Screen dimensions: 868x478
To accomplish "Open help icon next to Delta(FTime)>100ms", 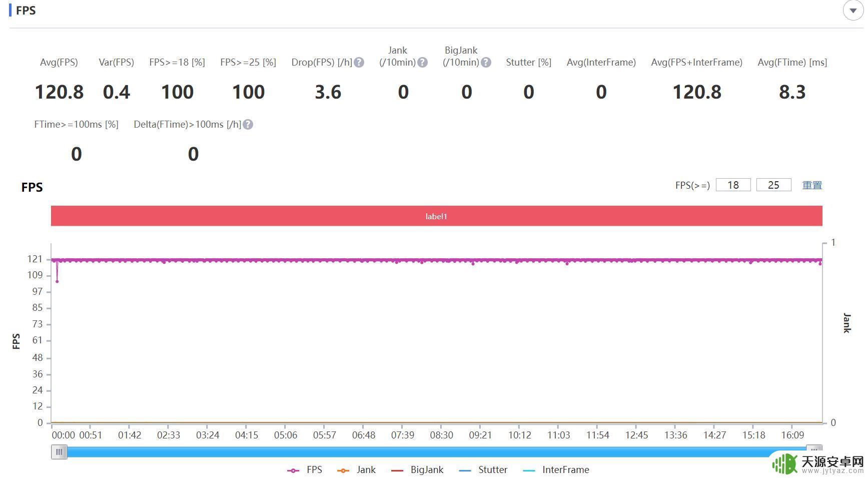I will click(248, 125).
